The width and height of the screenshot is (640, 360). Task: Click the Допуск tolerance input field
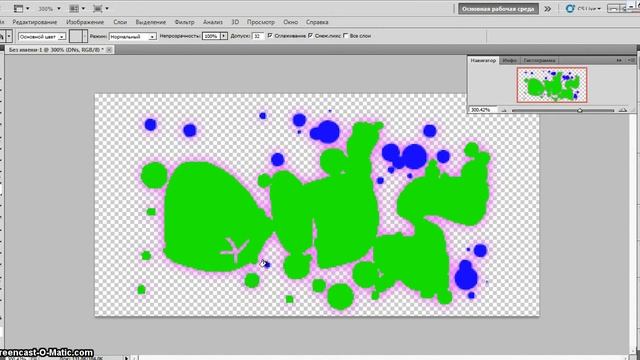click(258, 36)
